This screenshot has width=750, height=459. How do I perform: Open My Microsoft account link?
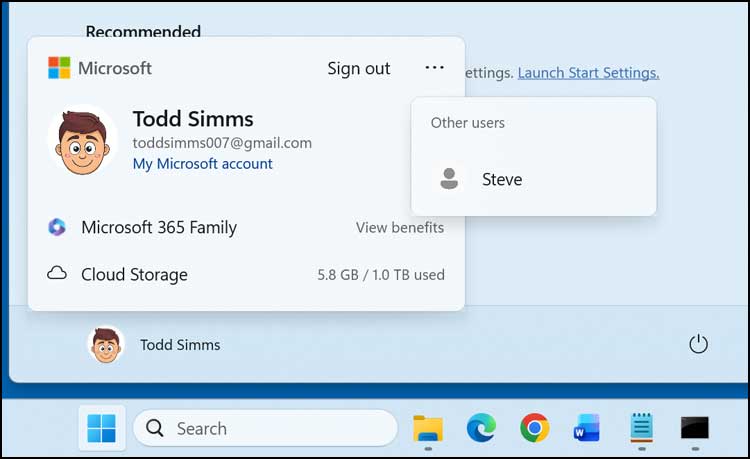tap(202, 164)
